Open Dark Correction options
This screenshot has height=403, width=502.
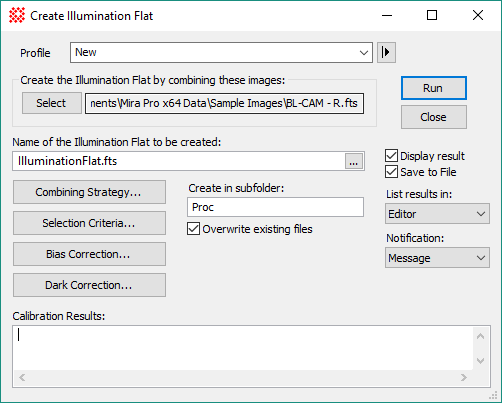pos(89,285)
